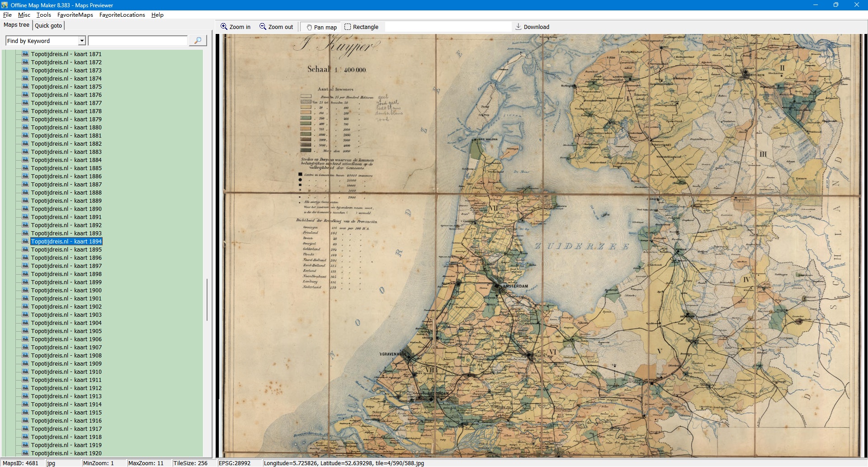Click the keyword search text field
Viewport: 868px width, 467px height.
coord(138,41)
